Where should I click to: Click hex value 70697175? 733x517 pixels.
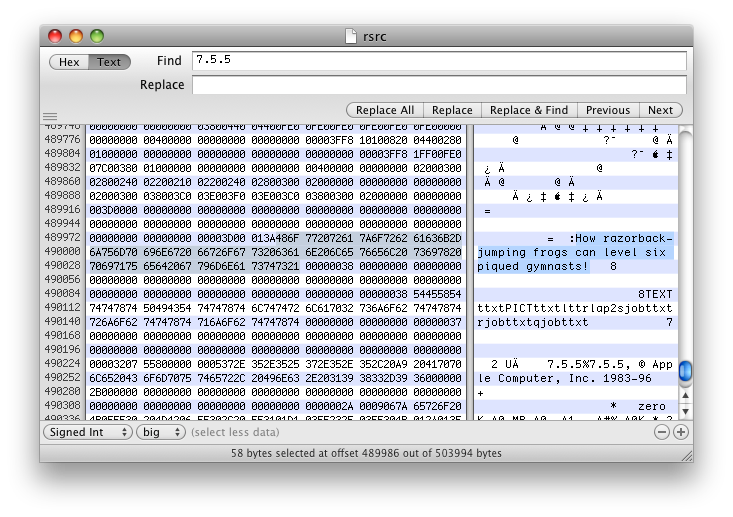[x=114, y=266]
